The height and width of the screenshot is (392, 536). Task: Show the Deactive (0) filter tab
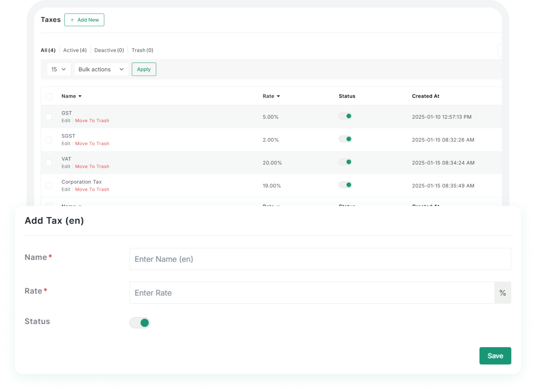tap(109, 50)
